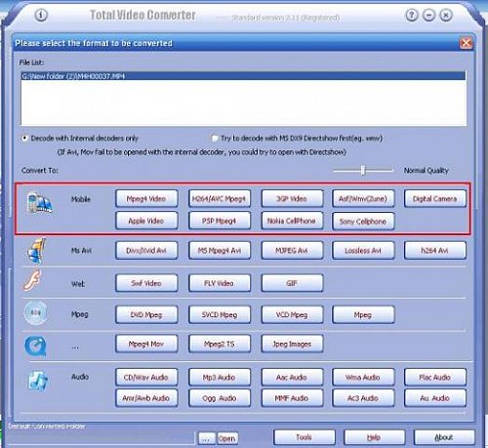Choose H264/AVC Mpeg4 format
The image size is (488, 448).
click(220, 199)
